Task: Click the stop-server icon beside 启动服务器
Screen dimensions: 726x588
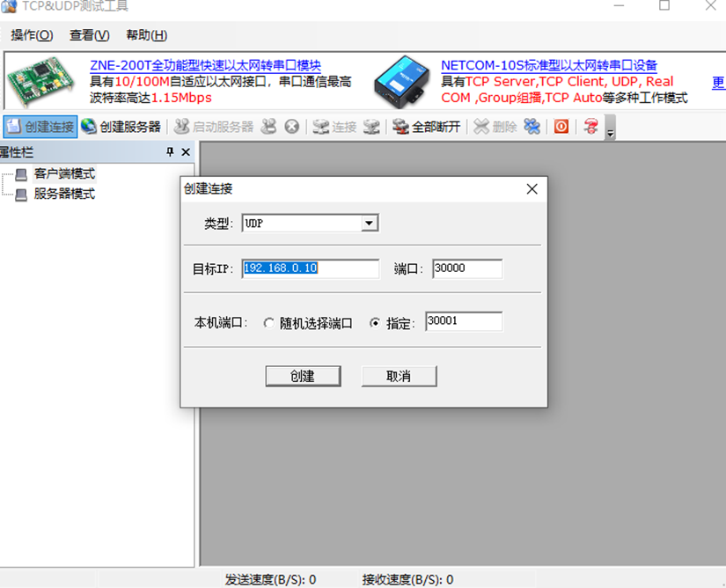Action: coord(268,127)
